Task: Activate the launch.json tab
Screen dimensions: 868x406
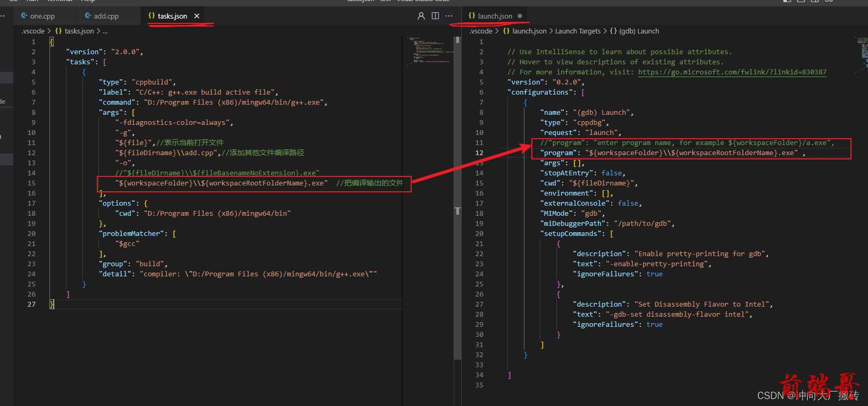Action: pyautogui.click(x=495, y=16)
